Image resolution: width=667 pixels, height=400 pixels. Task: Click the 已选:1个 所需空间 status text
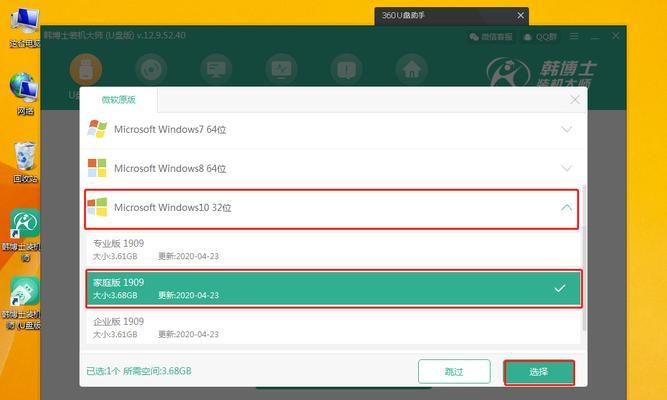point(139,371)
